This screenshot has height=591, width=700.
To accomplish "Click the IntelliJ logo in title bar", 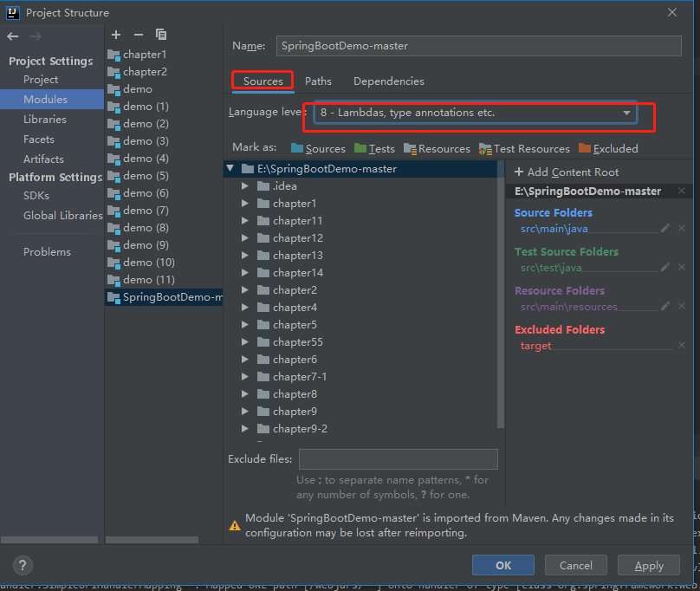I will click(x=12, y=12).
